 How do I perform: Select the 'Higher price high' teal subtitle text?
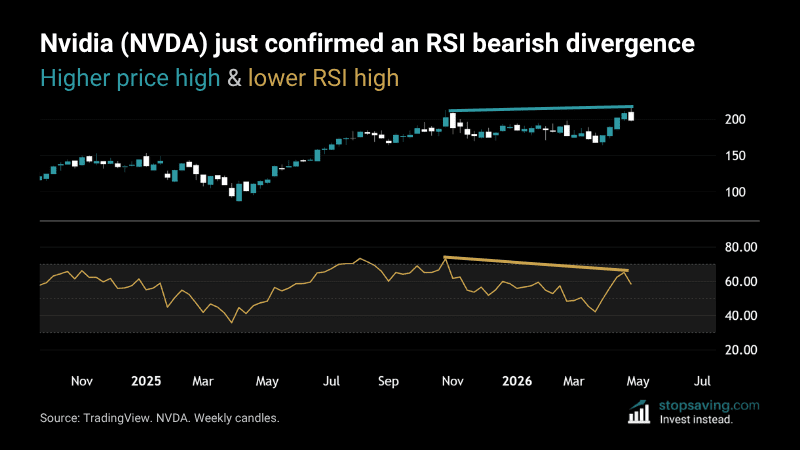(130, 79)
